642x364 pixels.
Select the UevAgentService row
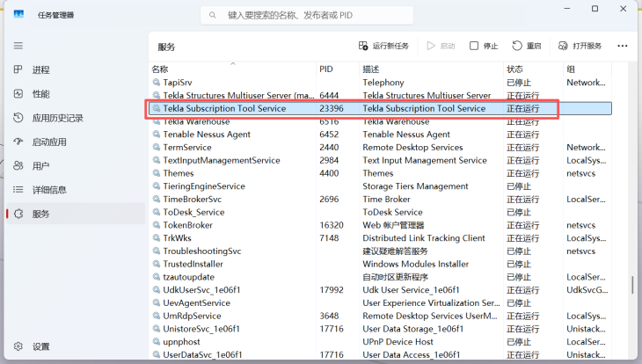point(380,303)
